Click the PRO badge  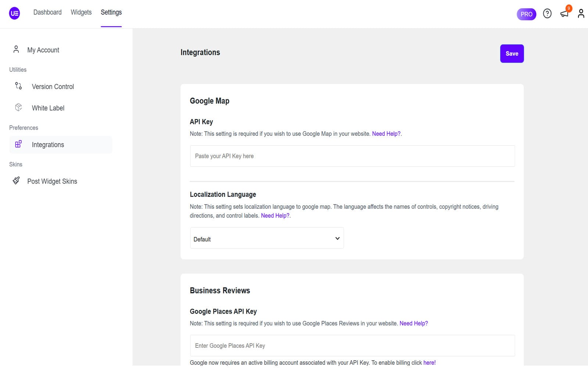point(526,14)
